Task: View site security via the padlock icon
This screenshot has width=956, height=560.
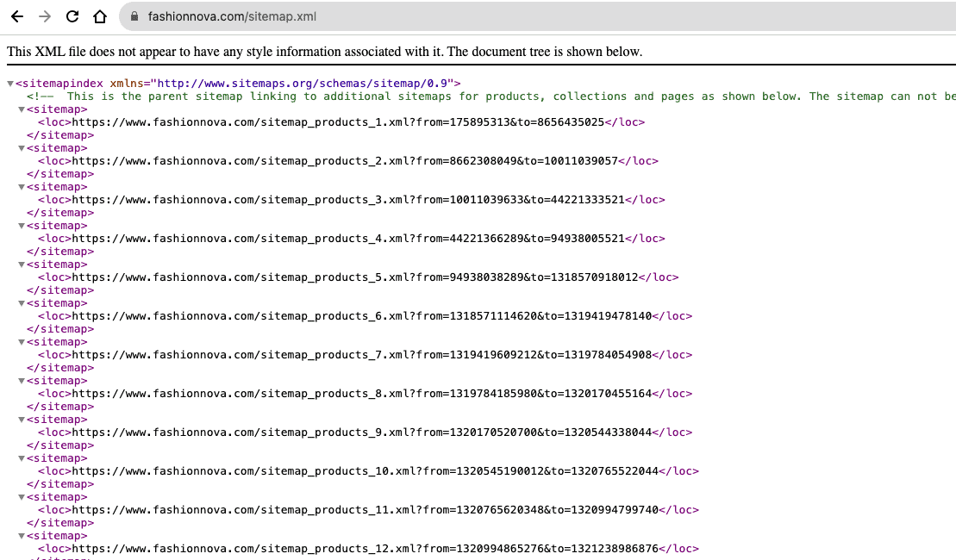Action: tap(134, 16)
